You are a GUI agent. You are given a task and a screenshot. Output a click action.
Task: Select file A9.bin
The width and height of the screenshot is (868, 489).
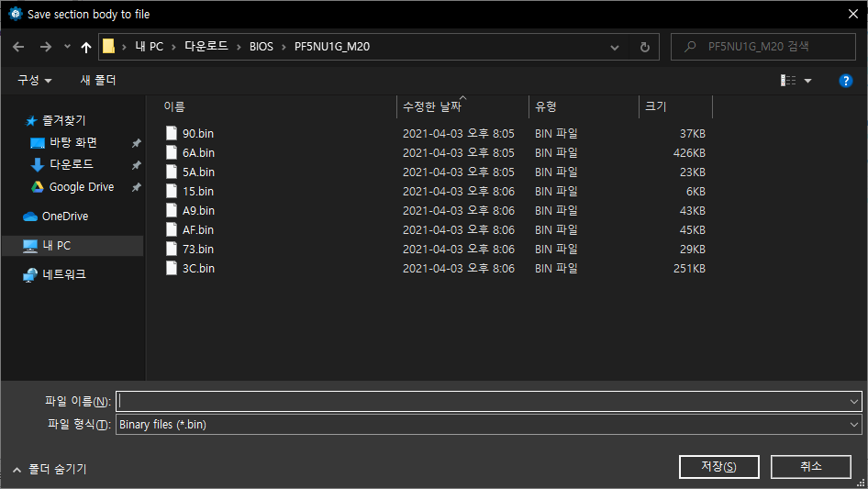198,211
